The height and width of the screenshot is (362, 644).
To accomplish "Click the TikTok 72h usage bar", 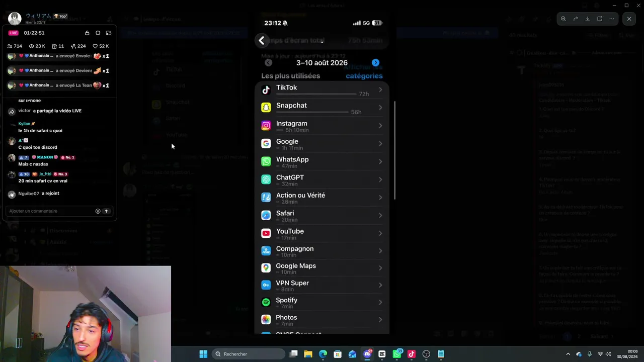I will [x=316, y=94].
